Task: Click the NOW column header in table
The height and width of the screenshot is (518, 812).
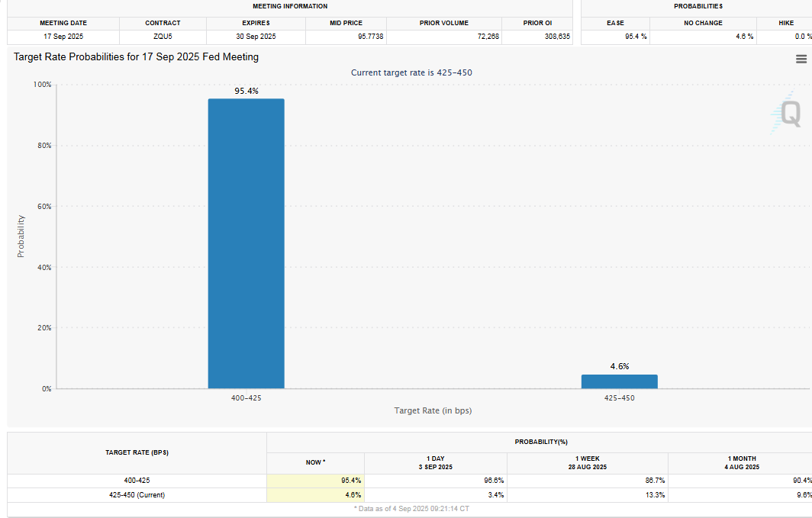Action: point(315,462)
